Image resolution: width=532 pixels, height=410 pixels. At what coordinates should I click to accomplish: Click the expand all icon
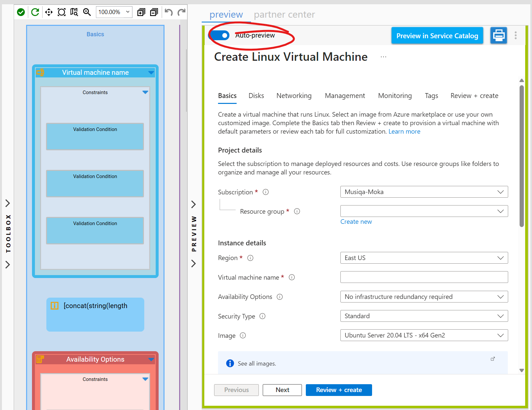(x=141, y=12)
